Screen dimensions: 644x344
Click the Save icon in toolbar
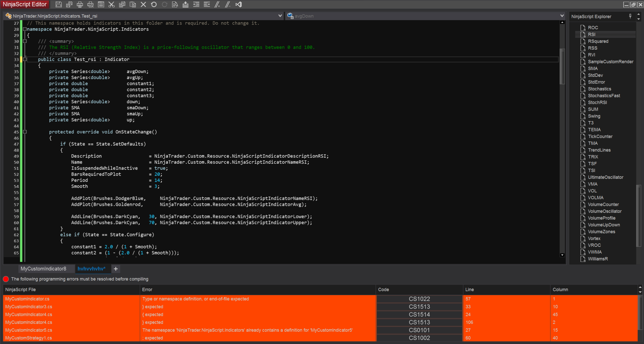(58, 4)
